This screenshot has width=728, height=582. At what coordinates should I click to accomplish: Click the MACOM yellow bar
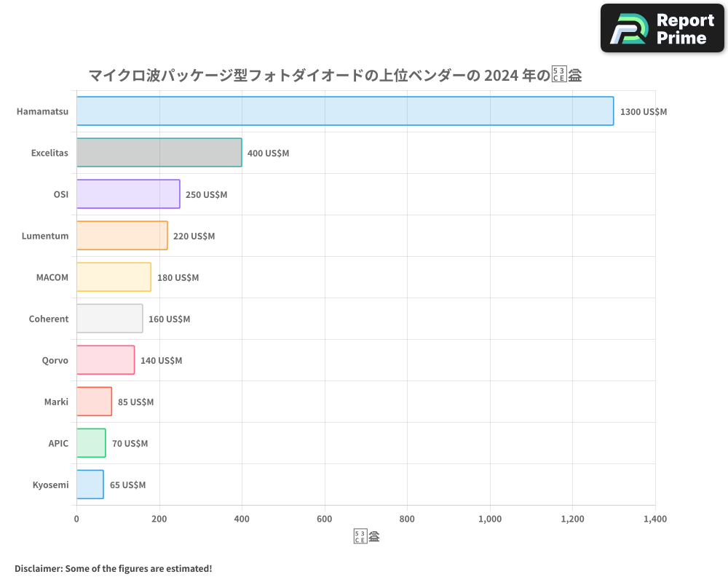click(x=113, y=277)
